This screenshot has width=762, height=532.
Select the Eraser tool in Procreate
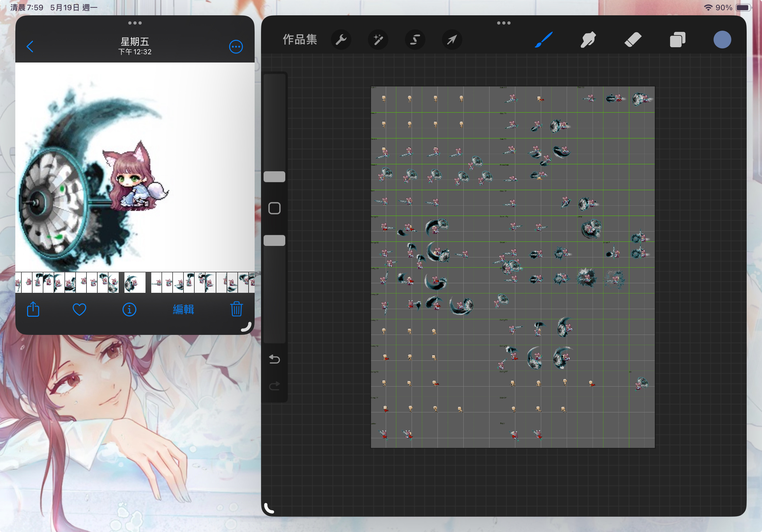[633, 40]
